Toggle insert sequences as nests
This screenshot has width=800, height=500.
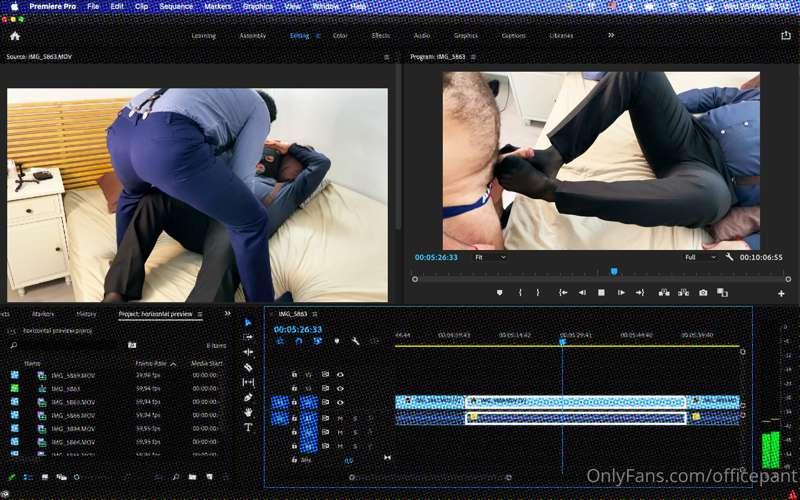280,341
